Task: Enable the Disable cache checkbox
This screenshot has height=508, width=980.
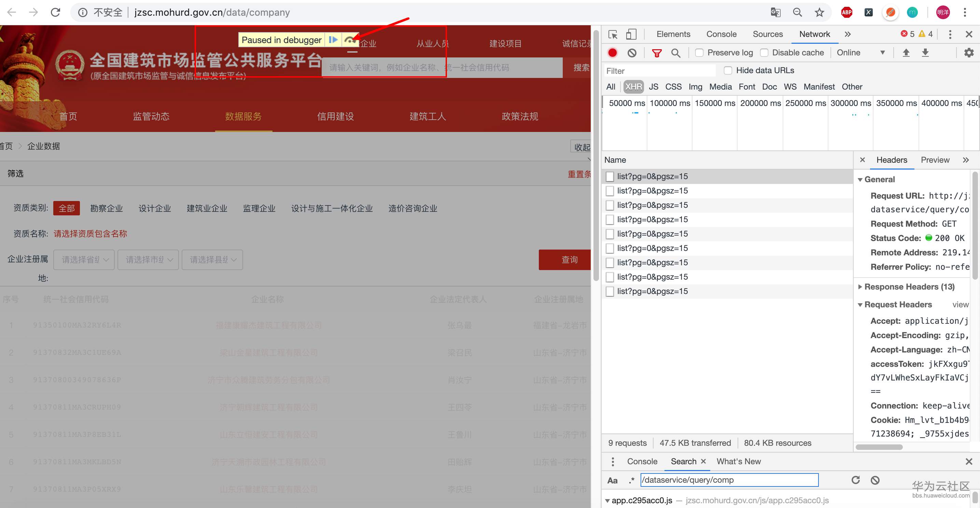Action: click(x=764, y=53)
